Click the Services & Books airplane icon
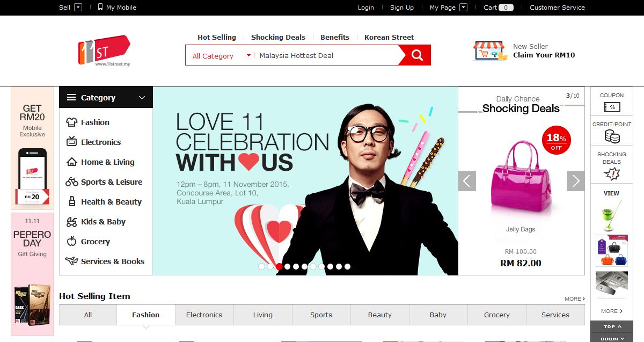Viewport: 644px width, 342px height. click(71, 261)
